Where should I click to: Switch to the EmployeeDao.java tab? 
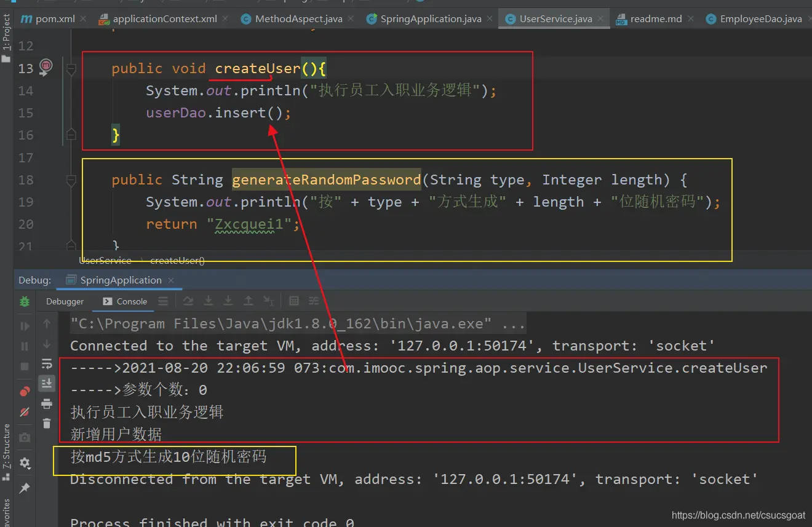coord(761,18)
